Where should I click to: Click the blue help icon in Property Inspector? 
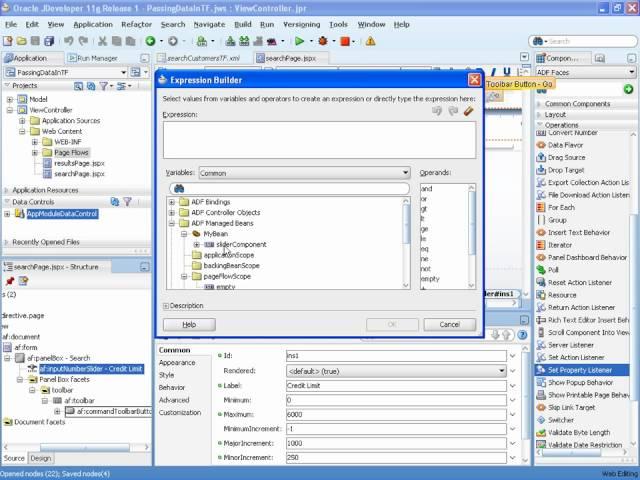(522, 335)
